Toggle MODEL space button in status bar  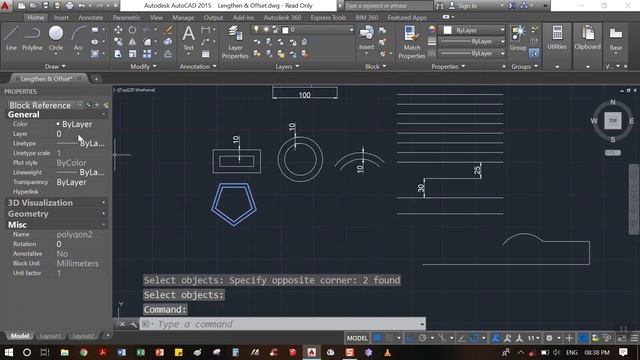357,338
